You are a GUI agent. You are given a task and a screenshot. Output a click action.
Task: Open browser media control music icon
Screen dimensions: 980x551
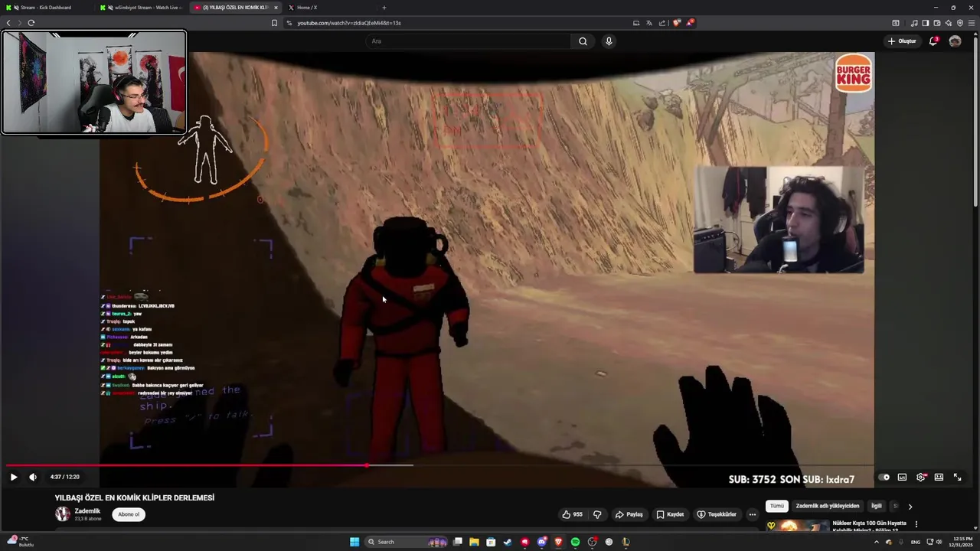click(x=913, y=23)
